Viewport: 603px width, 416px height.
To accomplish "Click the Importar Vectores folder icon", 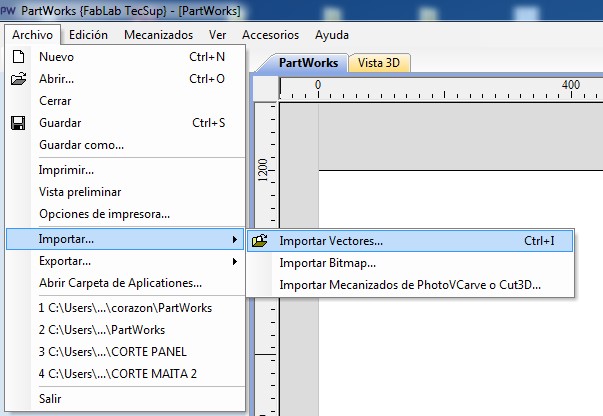I will 260,241.
